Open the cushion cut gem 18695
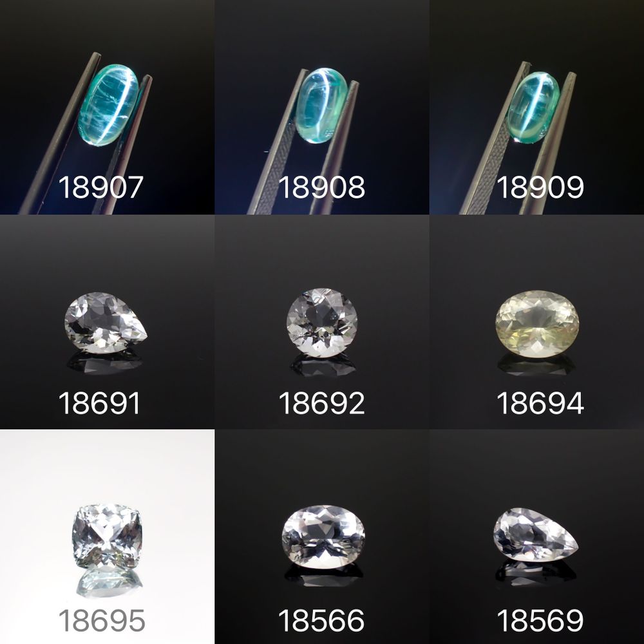Image resolution: width=644 pixels, height=644 pixels. (x=107, y=536)
